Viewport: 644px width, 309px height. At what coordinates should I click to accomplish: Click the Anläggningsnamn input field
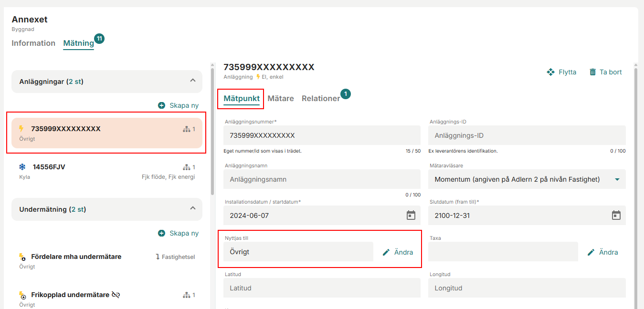pyautogui.click(x=322, y=179)
